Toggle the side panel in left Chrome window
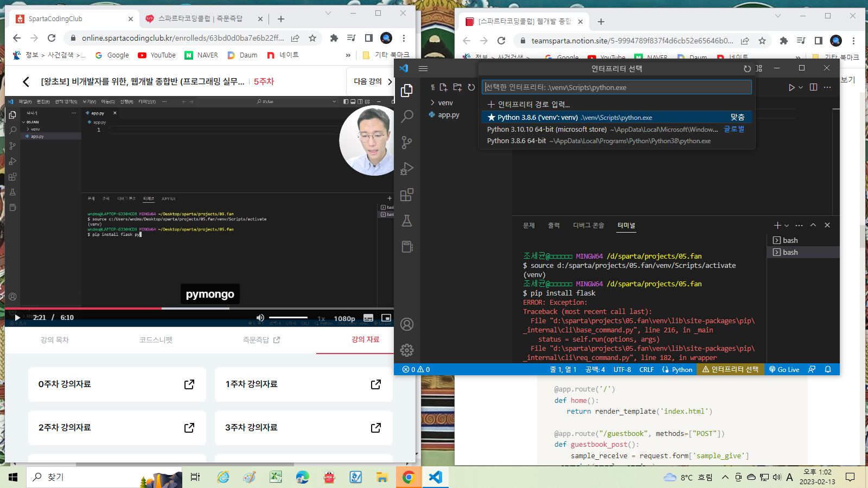This screenshot has width=868, height=488. point(369,38)
